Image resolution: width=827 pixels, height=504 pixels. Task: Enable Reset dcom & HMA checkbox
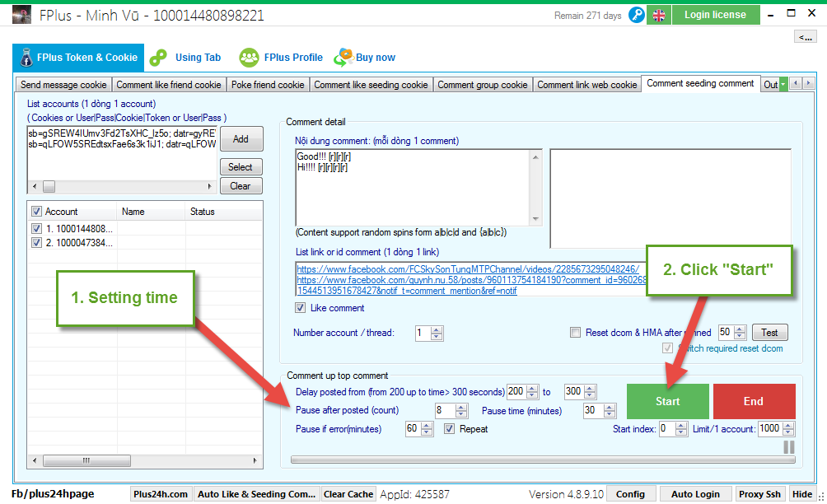point(576,333)
